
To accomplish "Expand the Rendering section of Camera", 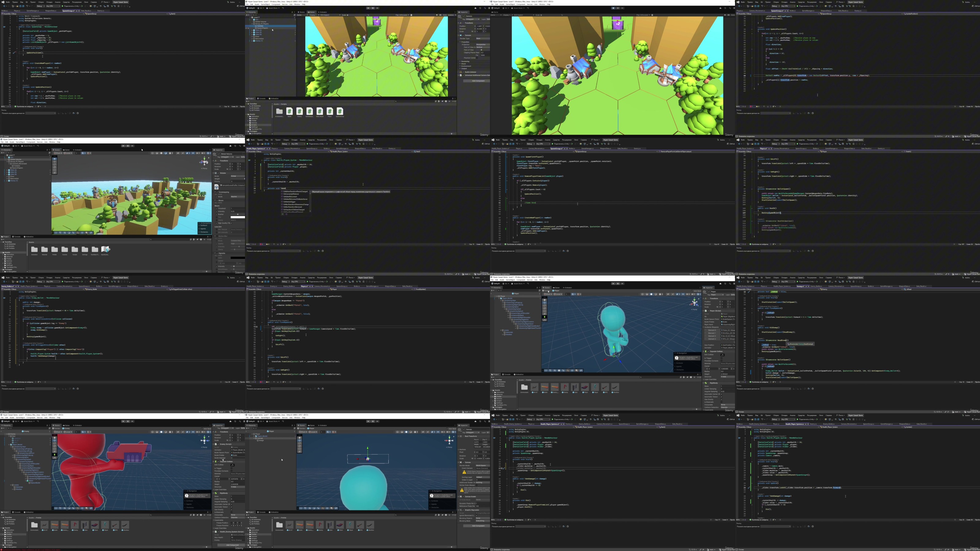I will pyautogui.click(x=465, y=61).
